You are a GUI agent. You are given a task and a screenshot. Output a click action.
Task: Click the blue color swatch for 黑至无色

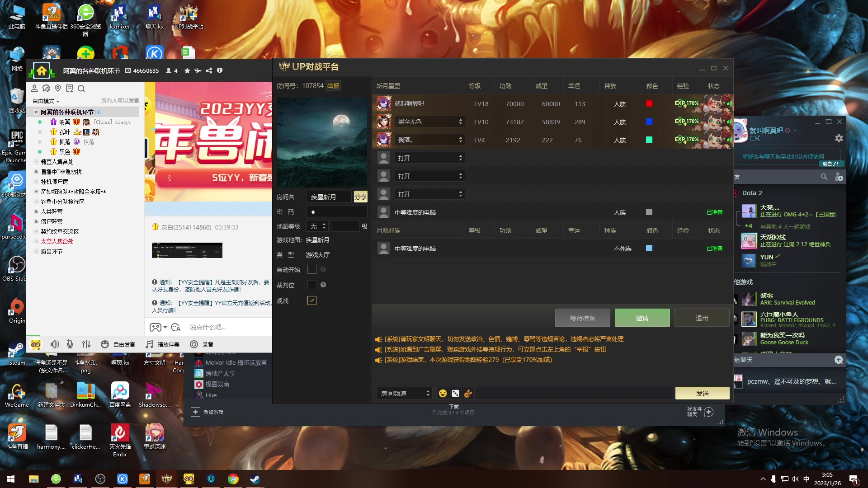[x=649, y=122]
